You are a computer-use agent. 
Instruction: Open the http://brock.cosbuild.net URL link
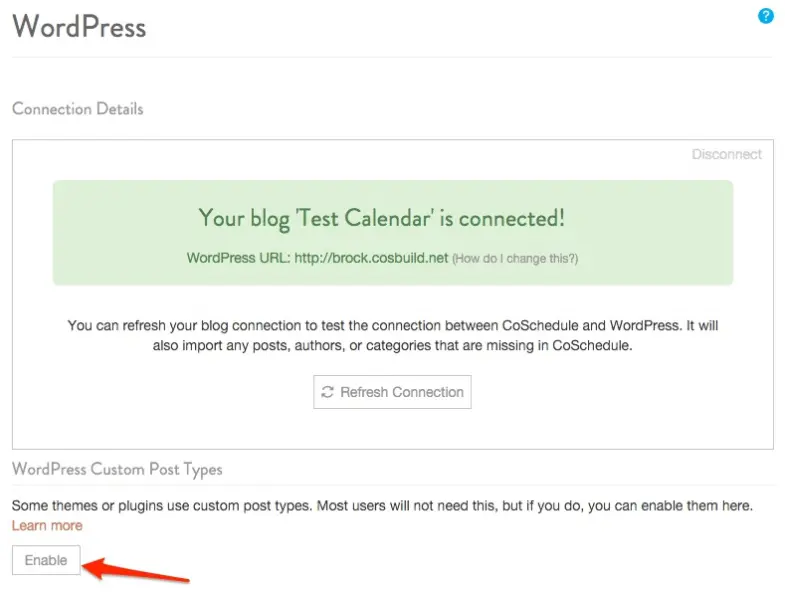371,258
